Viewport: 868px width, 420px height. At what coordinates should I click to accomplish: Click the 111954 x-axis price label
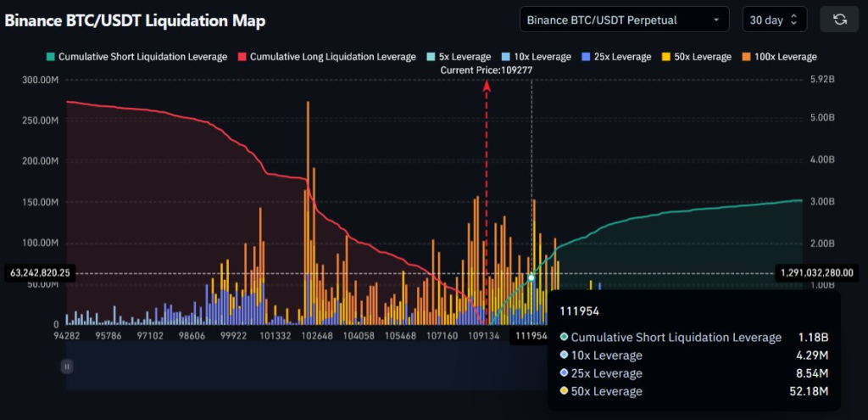click(529, 336)
